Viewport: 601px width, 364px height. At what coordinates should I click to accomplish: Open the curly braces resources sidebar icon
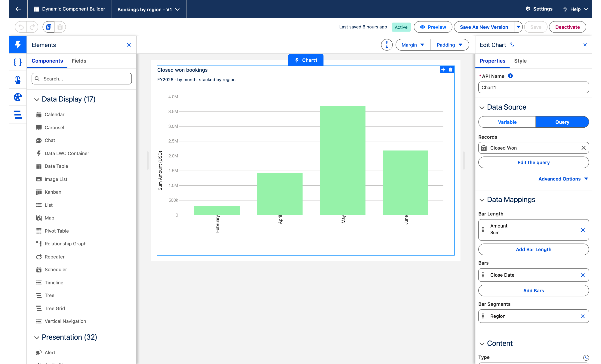click(x=18, y=62)
